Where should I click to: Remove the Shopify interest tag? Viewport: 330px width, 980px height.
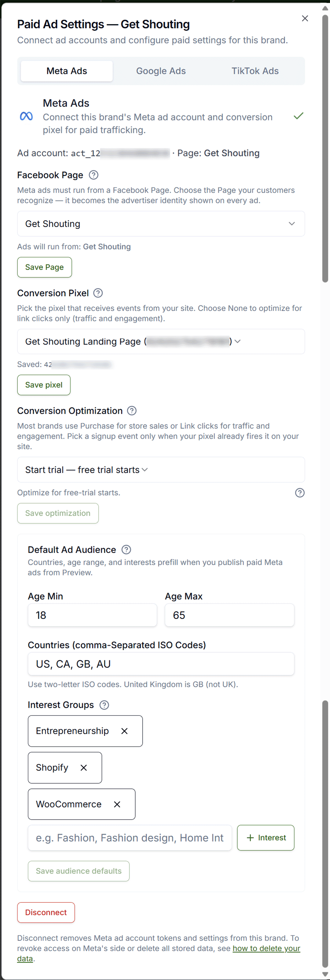[x=84, y=767]
